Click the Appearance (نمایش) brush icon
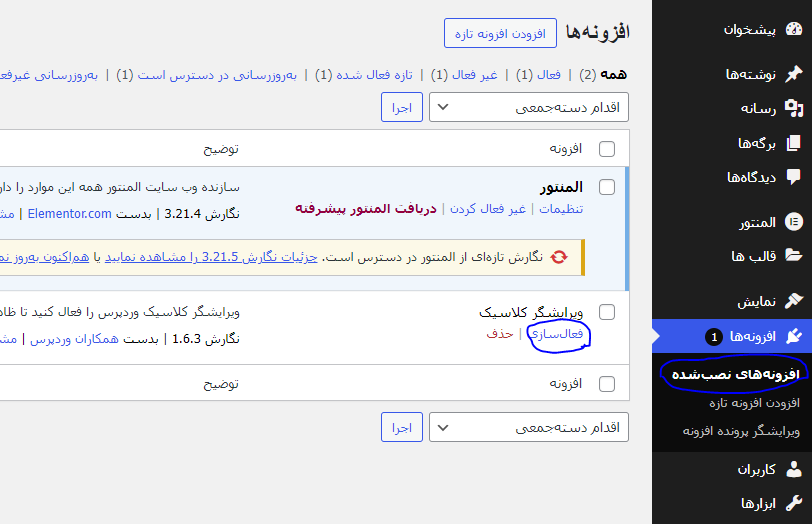This screenshot has height=524, width=812. 794,301
